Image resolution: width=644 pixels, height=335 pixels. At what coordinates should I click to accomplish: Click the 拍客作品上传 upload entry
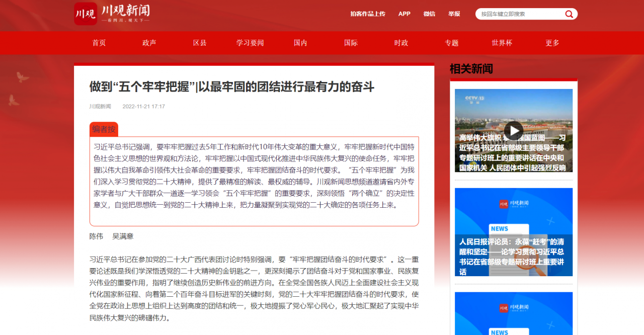[x=368, y=14]
